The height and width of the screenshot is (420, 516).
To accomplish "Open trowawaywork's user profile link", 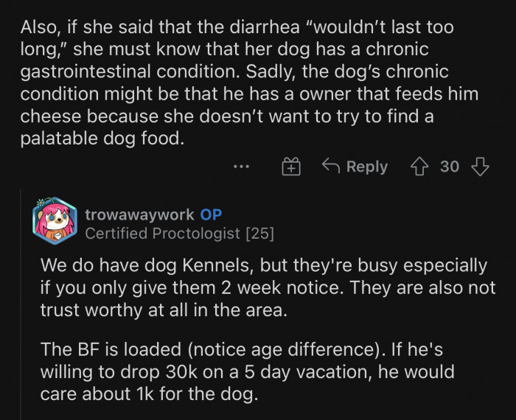I will click(139, 214).
